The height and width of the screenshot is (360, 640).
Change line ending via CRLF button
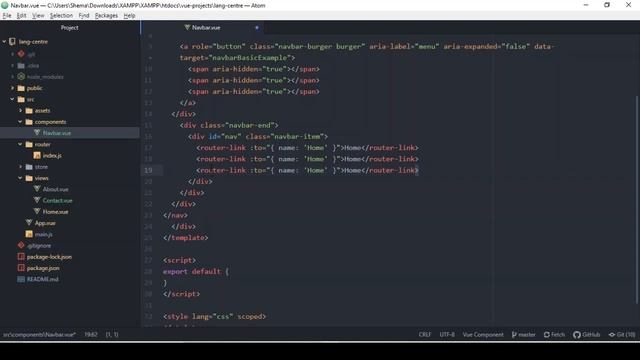point(424,334)
